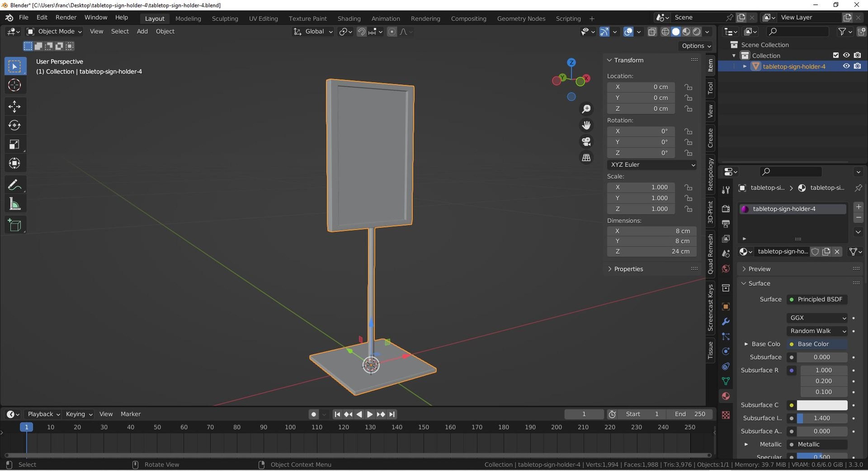Open the Render properties tab
The width and height of the screenshot is (868, 471).
(726, 208)
